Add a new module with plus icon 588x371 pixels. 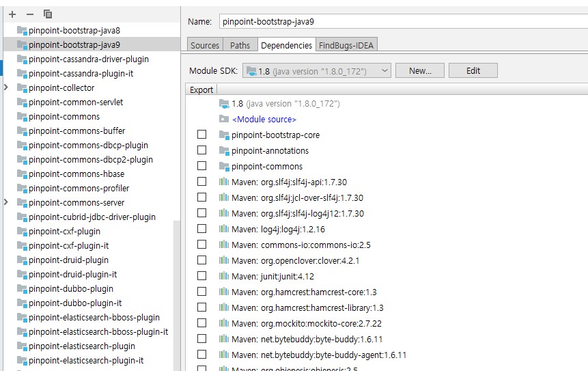tap(12, 14)
